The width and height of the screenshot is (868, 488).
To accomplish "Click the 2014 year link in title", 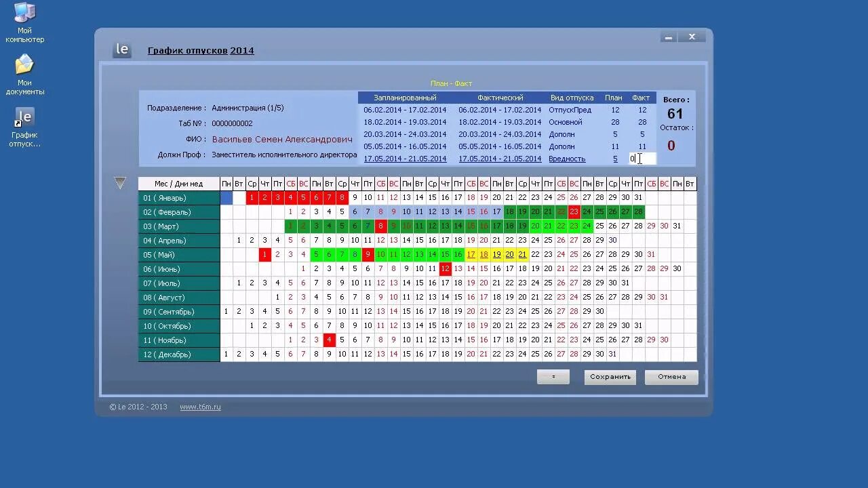I will tap(242, 50).
